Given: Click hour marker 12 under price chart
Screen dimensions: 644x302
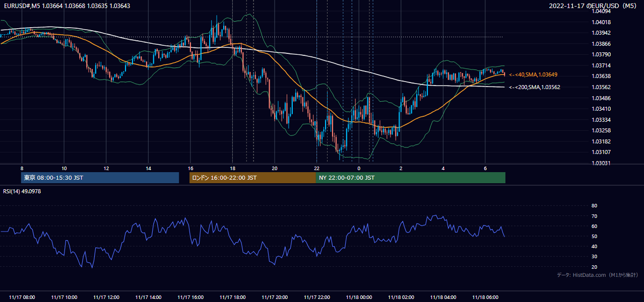Looking at the screenshot, I should coord(106,168).
